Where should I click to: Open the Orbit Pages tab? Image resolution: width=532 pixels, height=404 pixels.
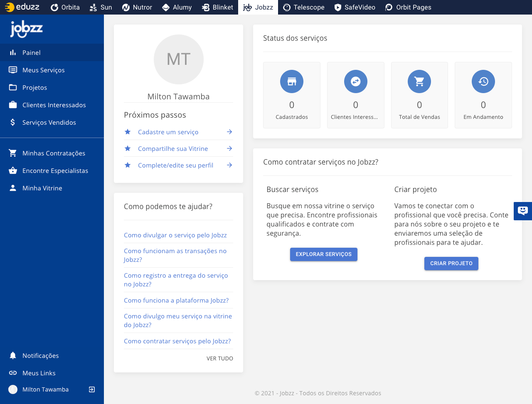408,7
